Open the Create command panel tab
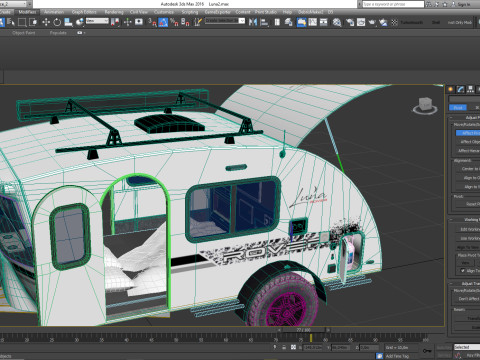This screenshot has width=480, height=360. tap(451, 89)
